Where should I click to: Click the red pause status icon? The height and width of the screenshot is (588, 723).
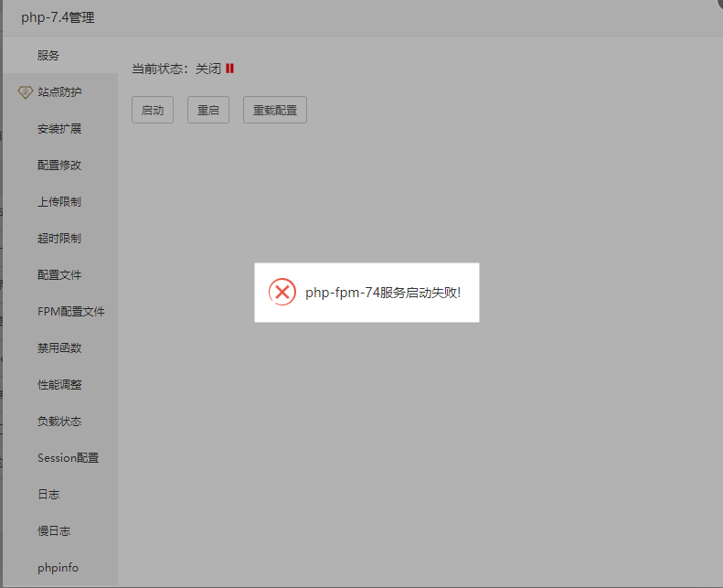[229, 69]
